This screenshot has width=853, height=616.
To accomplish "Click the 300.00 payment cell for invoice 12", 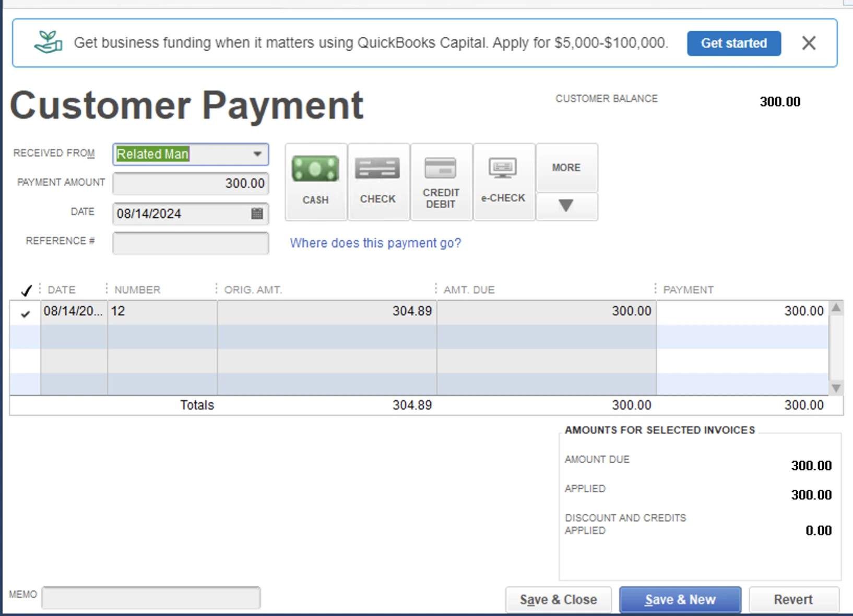I will (x=742, y=312).
